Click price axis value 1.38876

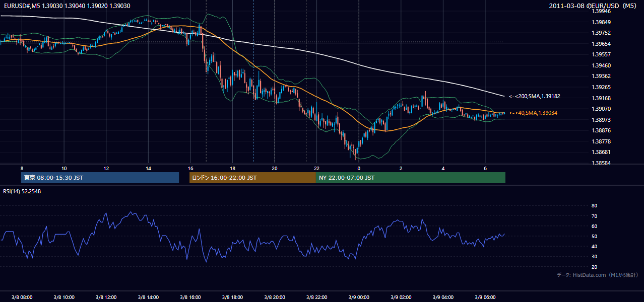(601, 131)
